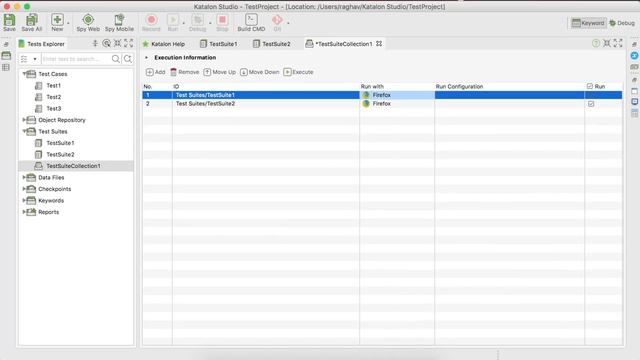Select Test2 in the tree
This screenshot has width=640, height=360.
pos(53,97)
